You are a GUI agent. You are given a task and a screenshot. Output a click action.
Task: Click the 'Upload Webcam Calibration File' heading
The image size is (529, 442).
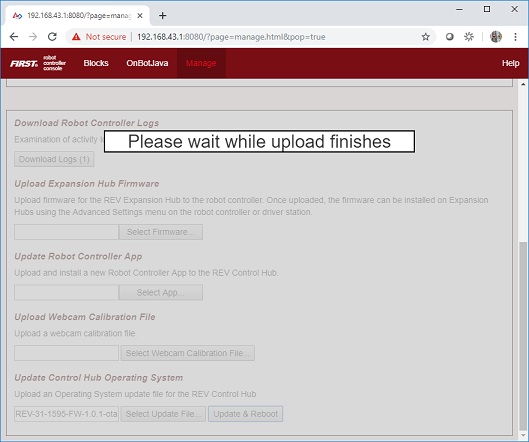[x=85, y=317]
